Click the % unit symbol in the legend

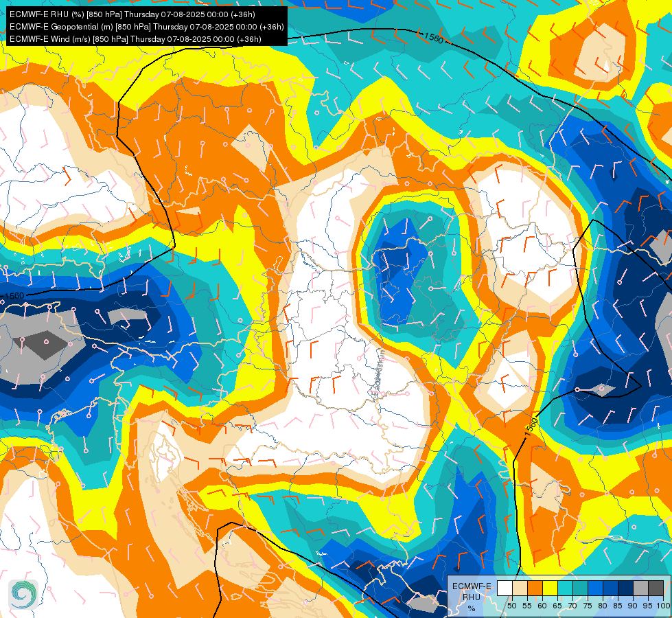(472, 608)
